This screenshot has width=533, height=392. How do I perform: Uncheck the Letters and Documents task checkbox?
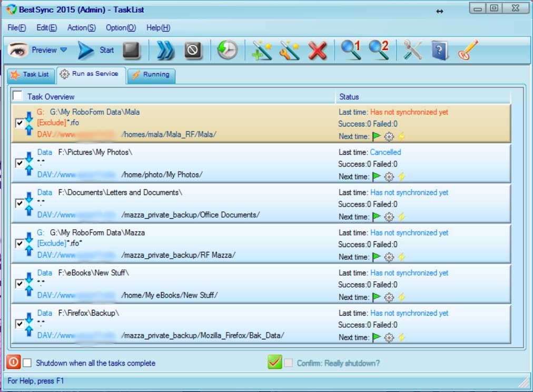click(x=19, y=203)
